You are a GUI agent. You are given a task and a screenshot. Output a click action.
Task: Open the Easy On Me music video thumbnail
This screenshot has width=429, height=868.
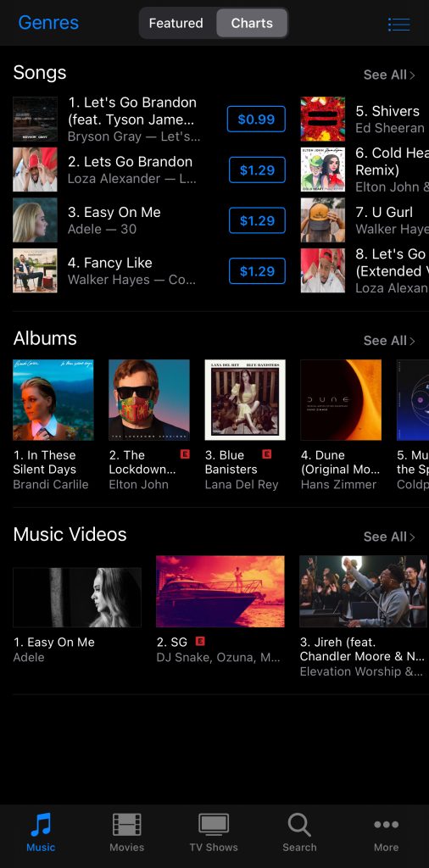coord(77,598)
